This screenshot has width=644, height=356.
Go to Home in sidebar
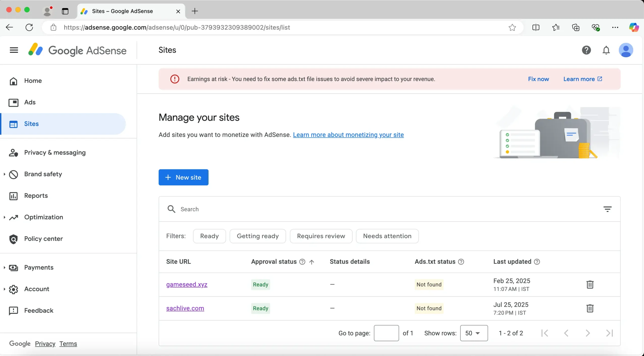(x=33, y=81)
